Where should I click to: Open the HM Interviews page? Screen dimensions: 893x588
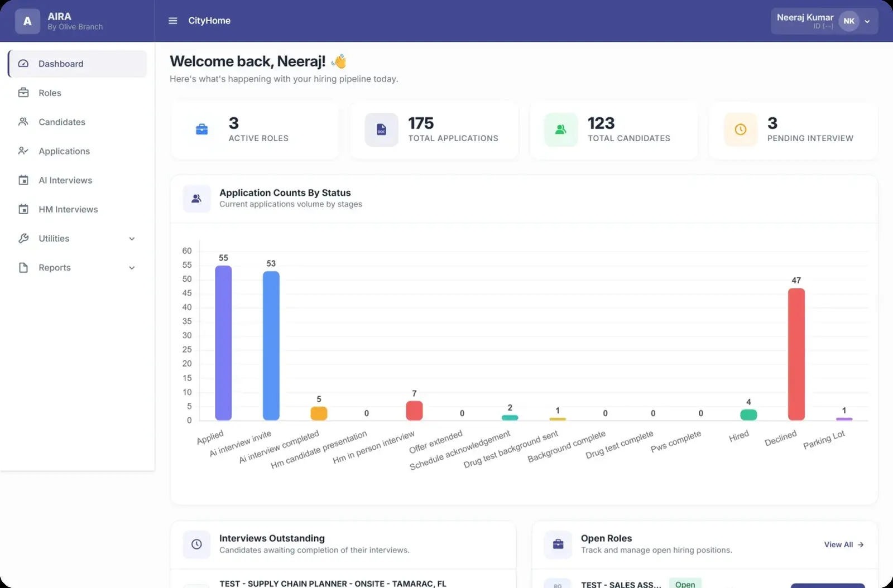tap(78, 209)
